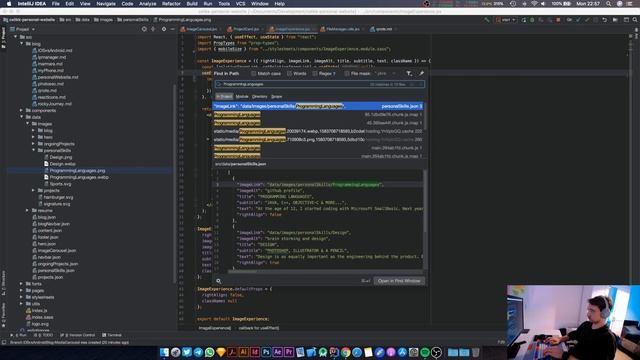Open OBS from the Dock
Viewport: 640px width, 360px height.
[436, 352]
